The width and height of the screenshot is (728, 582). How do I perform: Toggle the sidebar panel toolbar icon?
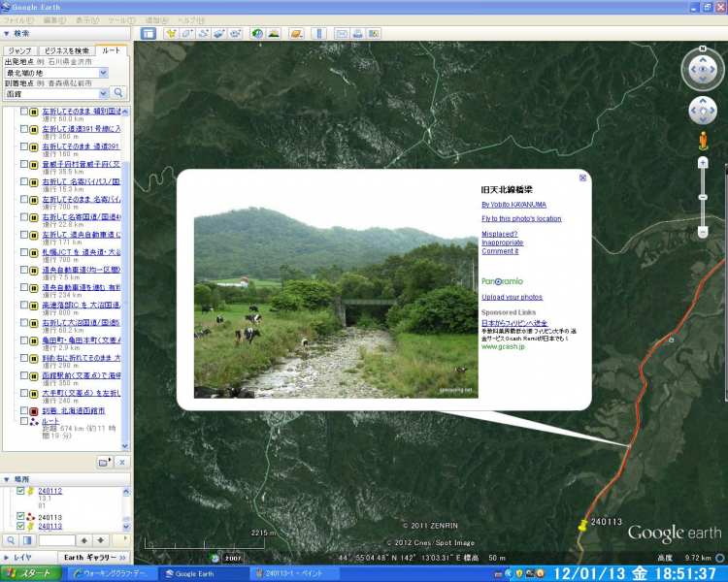(149, 33)
